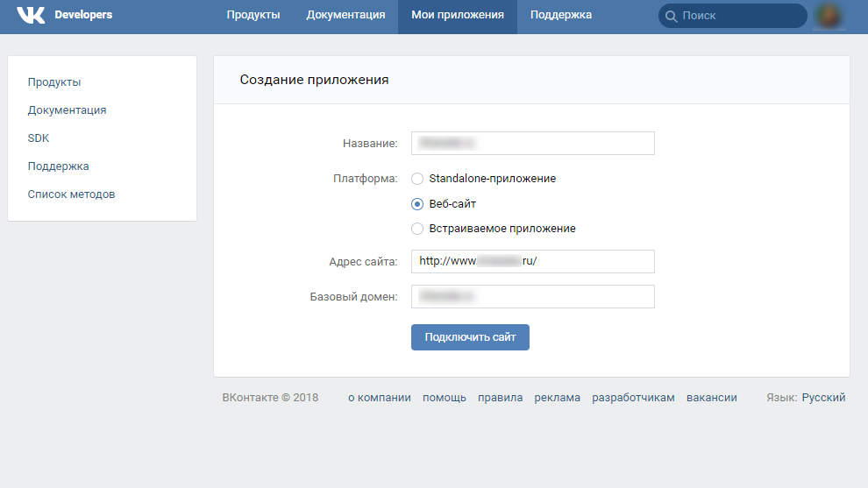Open Документация in top navigation
The height and width of the screenshot is (488, 868).
pyautogui.click(x=345, y=15)
